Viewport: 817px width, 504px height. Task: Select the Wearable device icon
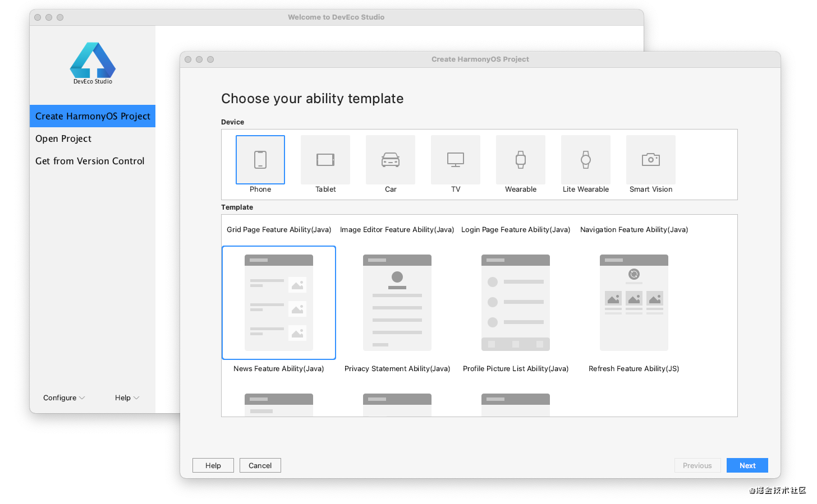point(521,160)
